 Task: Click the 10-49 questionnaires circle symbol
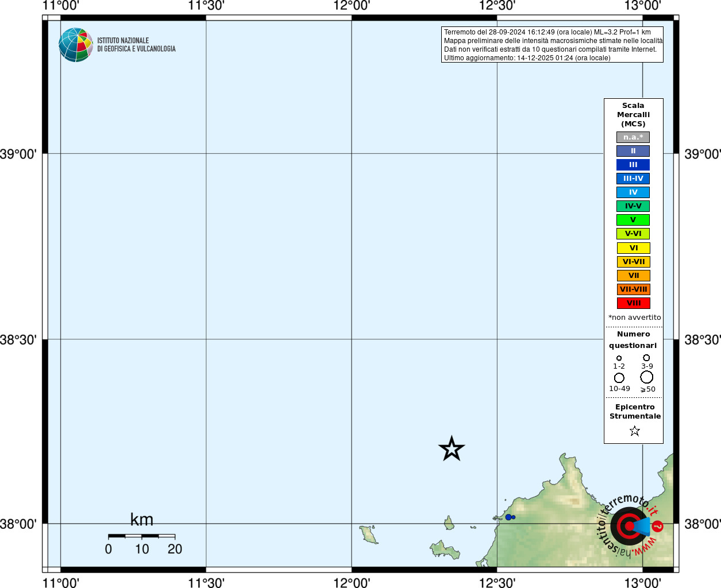click(x=619, y=378)
